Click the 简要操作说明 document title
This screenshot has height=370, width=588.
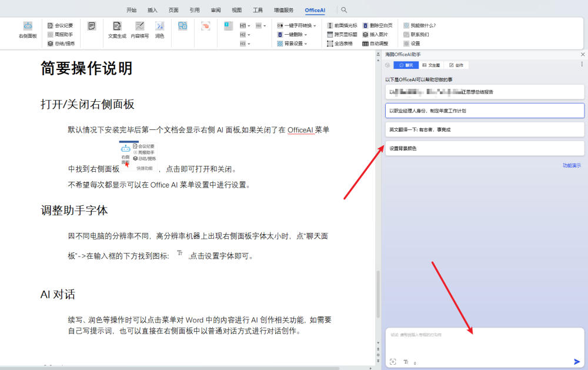coord(86,68)
